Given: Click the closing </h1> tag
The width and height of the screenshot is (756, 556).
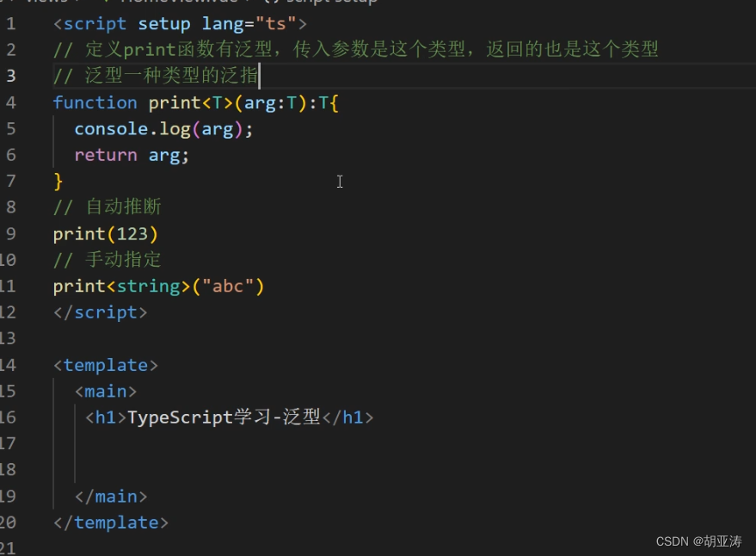Looking at the screenshot, I should click(347, 417).
